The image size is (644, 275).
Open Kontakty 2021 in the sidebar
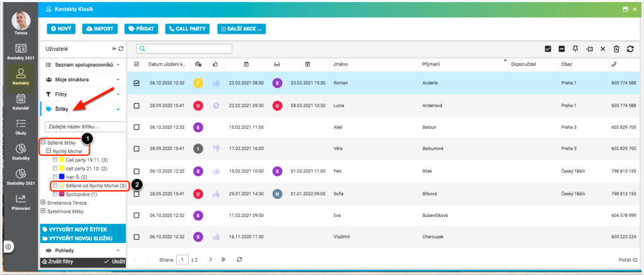21,52
